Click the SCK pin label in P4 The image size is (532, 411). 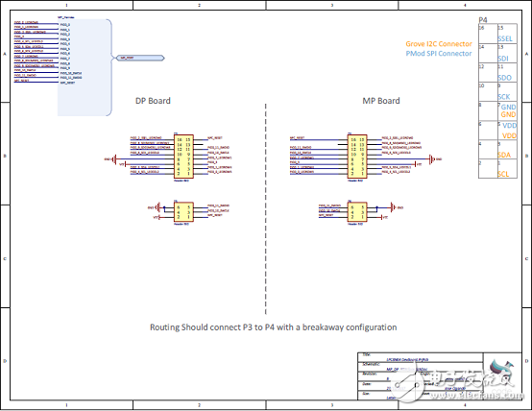coord(504,97)
